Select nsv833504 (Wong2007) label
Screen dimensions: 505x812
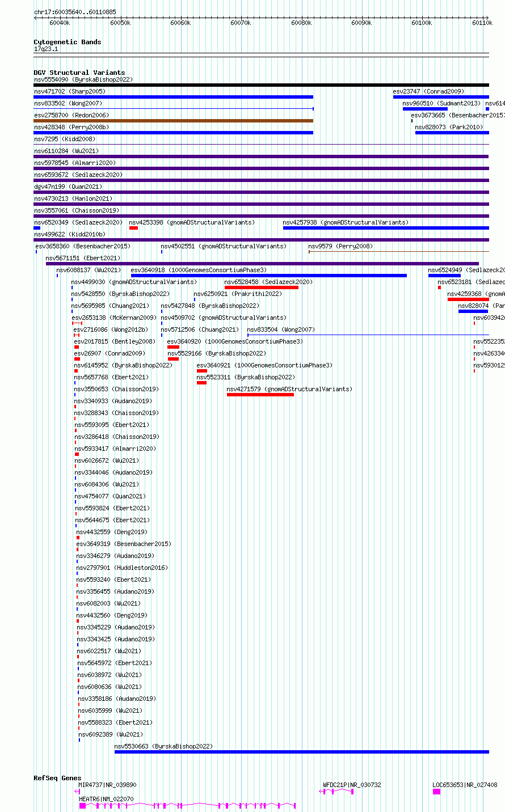click(x=281, y=329)
